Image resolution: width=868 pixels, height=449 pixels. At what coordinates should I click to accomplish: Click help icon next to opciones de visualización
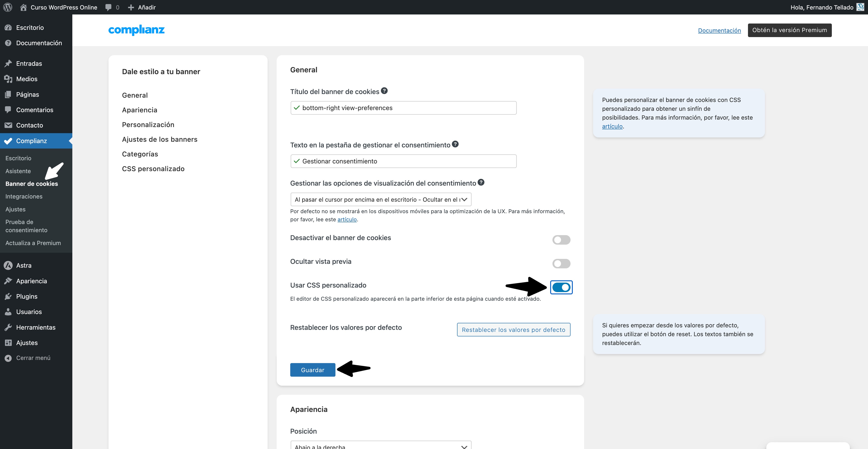481,182
